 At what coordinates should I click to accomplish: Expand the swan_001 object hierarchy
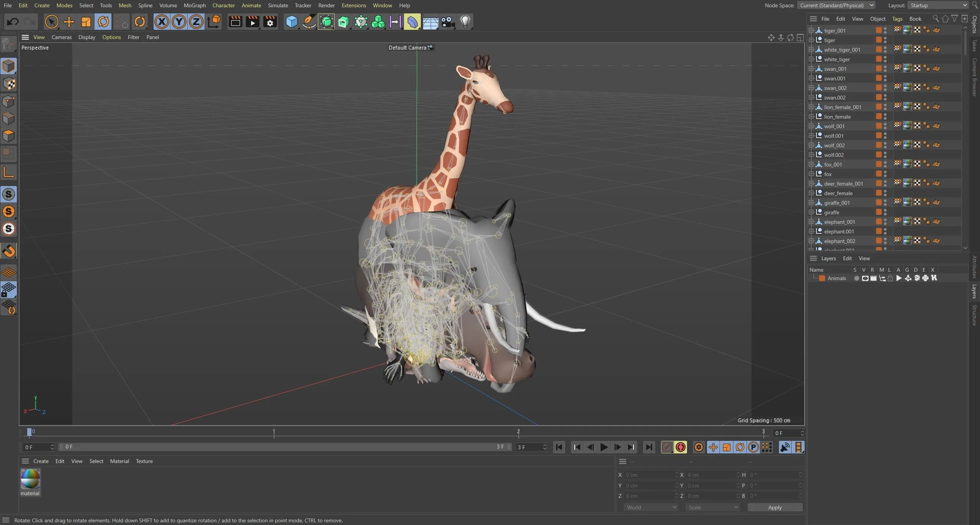tap(811, 68)
